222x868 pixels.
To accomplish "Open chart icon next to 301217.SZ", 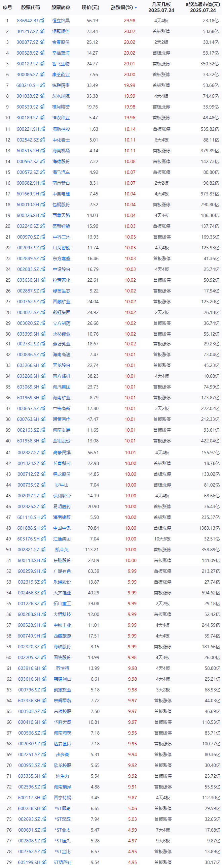I will (42, 31).
